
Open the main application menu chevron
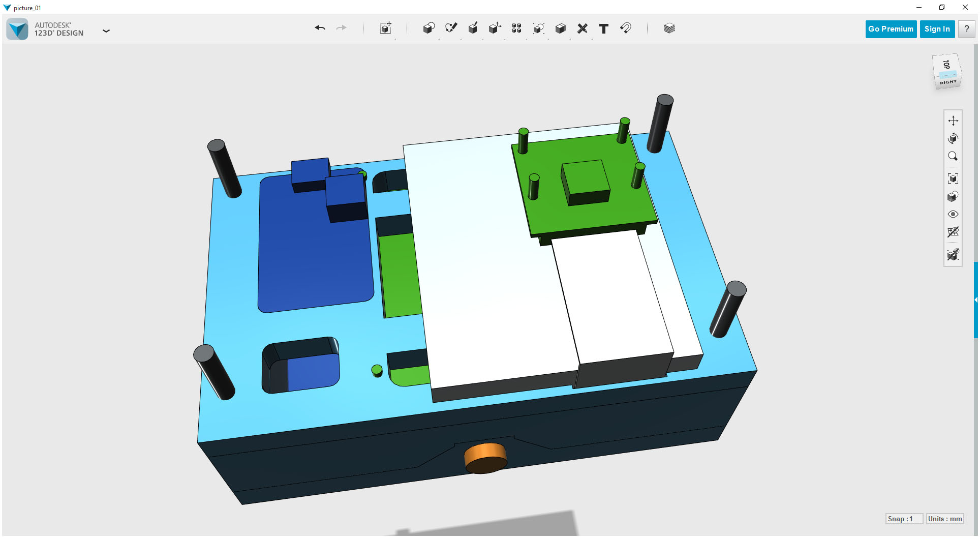106,31
